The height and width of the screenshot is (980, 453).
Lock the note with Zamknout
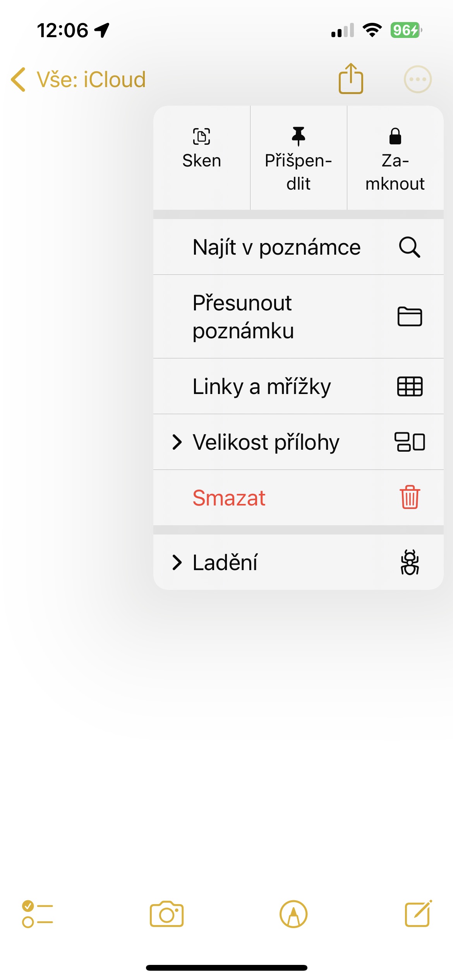tap(395, 158)
